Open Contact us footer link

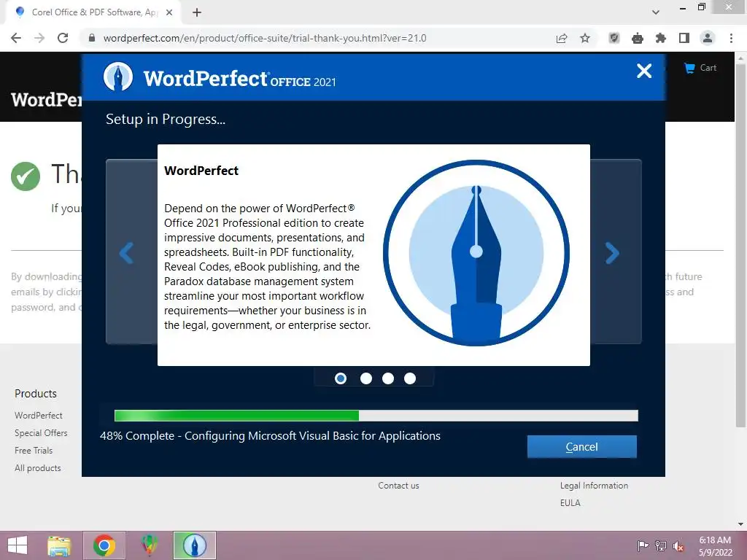(x=399, y=486)
